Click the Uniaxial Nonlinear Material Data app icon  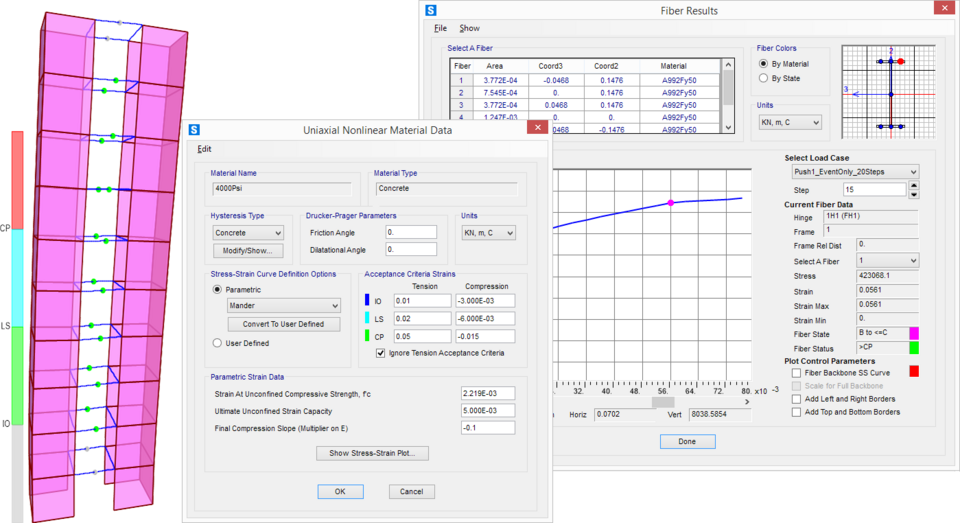[x=194, y=129]
